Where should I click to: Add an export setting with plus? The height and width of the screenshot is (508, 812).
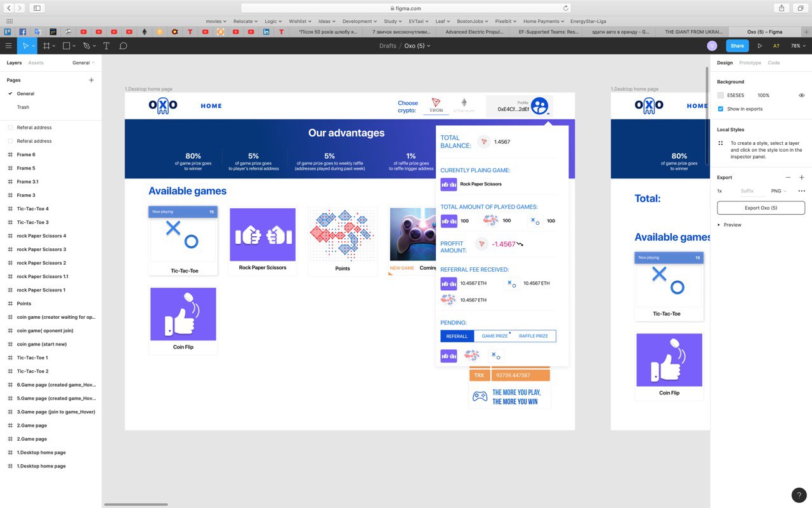coord(801,177)
